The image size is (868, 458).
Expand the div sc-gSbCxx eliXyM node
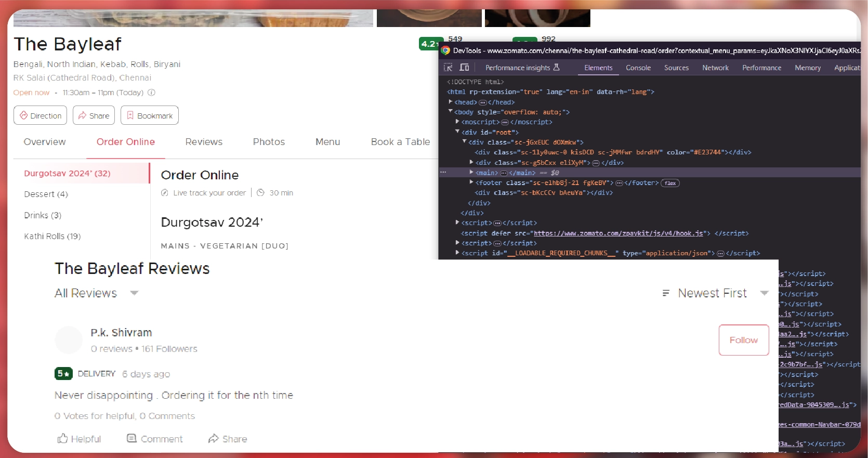tap(471, 162)
